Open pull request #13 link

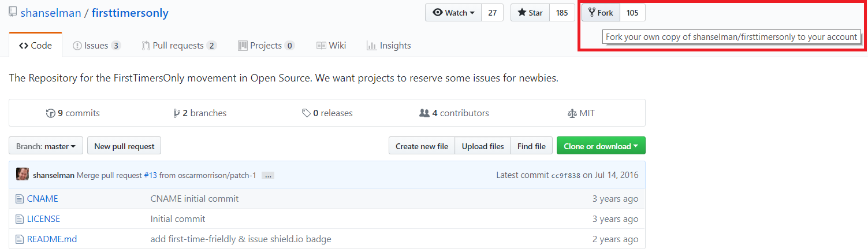pyautogui.click(x=150, y=175)
